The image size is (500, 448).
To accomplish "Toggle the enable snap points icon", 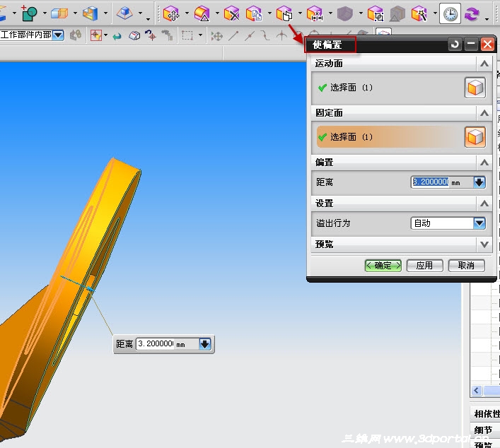I will 217,36.
